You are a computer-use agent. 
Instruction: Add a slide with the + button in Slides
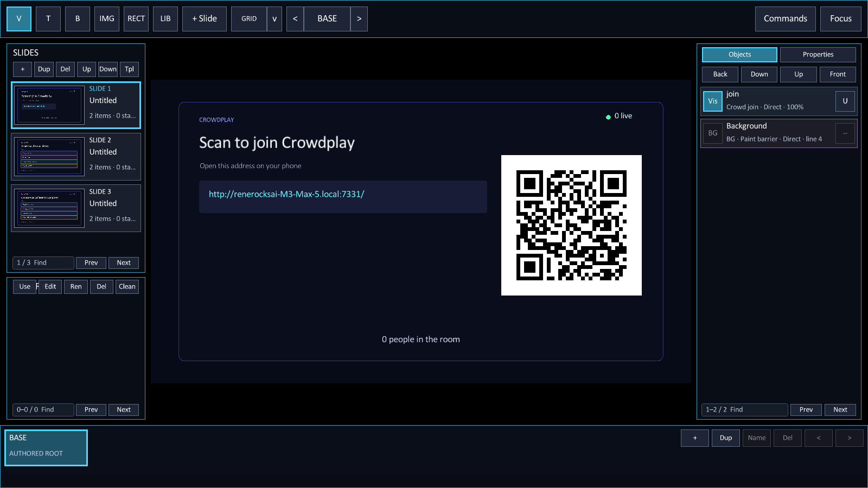(23, 69)
